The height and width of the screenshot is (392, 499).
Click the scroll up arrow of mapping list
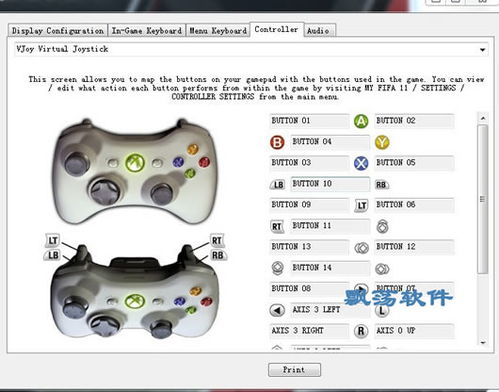tap(483, 118)
